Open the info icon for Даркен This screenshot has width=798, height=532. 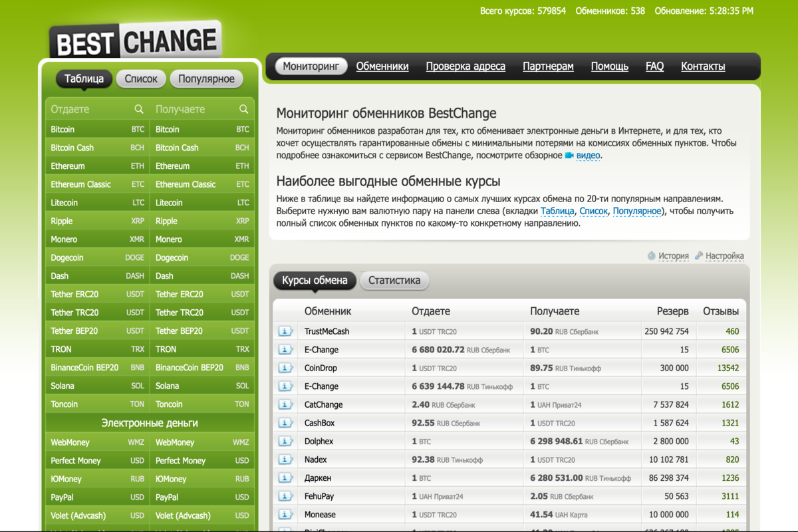pos(286,477)
